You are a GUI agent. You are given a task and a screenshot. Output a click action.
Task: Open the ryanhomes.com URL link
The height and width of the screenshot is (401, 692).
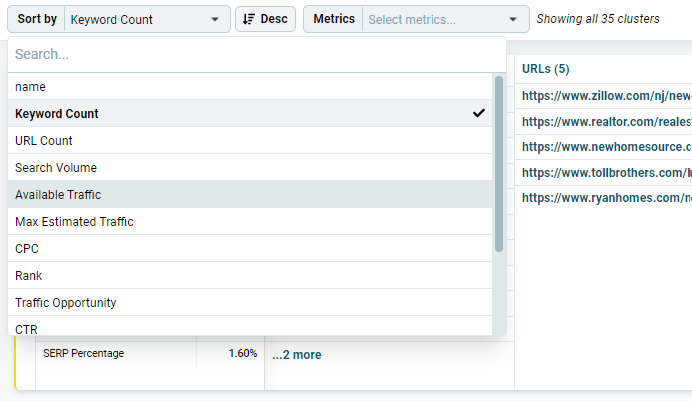pos(607,198)
